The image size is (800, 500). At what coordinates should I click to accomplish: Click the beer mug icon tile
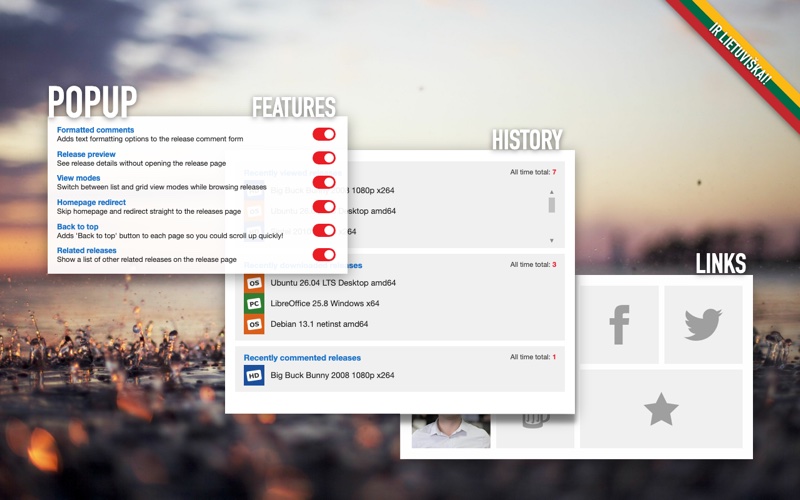pyautogui.click(x=535, y=430)
